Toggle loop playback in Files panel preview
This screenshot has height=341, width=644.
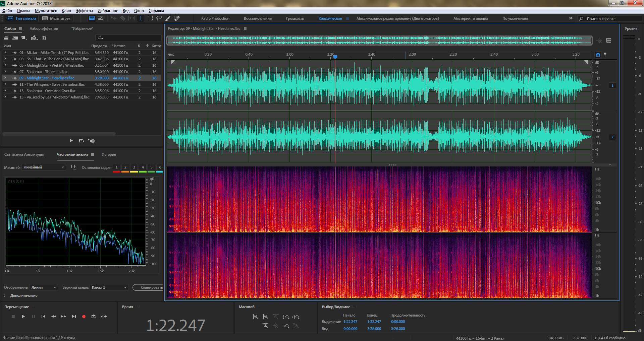pos(82,141)
